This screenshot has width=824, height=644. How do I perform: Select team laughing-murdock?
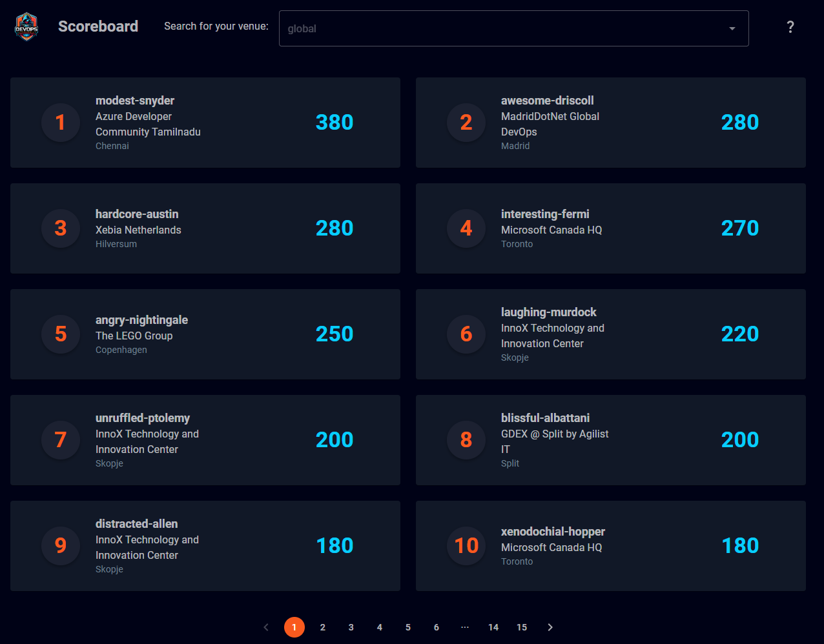[549, 312]
